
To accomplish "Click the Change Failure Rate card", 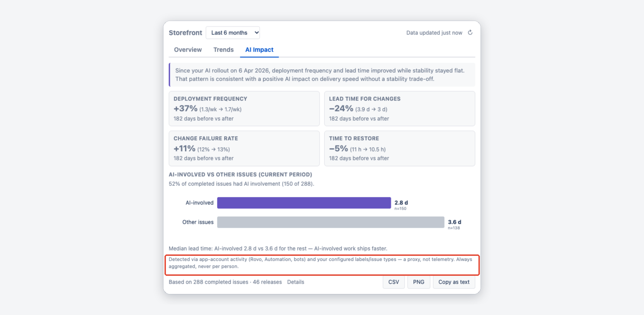I will point(244,148).
